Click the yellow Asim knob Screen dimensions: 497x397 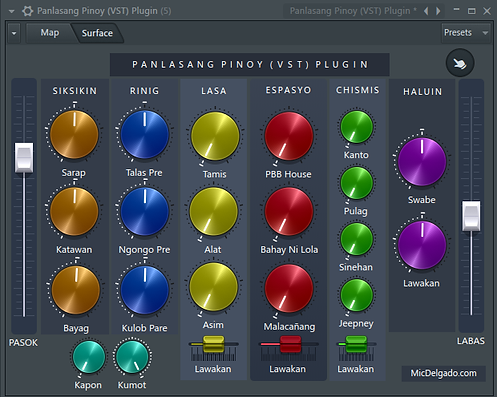213,287
